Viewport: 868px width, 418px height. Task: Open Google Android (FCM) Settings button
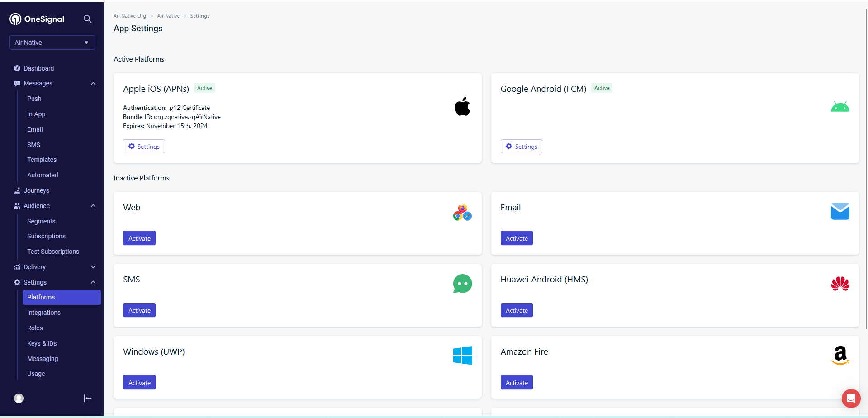pyautogui.click(x=521, y=147)
